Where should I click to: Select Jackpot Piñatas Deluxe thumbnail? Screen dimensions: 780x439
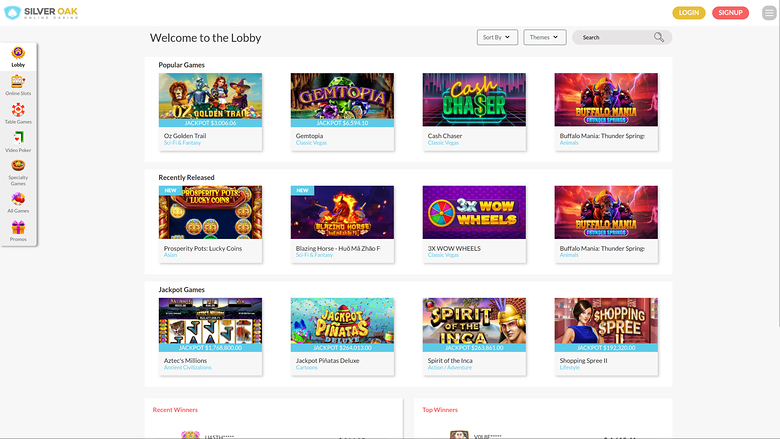click(342, 323)
